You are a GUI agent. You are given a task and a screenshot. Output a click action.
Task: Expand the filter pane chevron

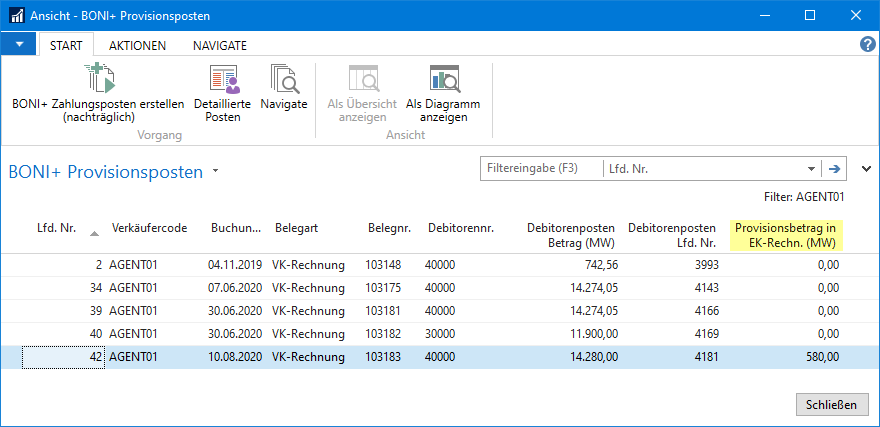(866, 169)
